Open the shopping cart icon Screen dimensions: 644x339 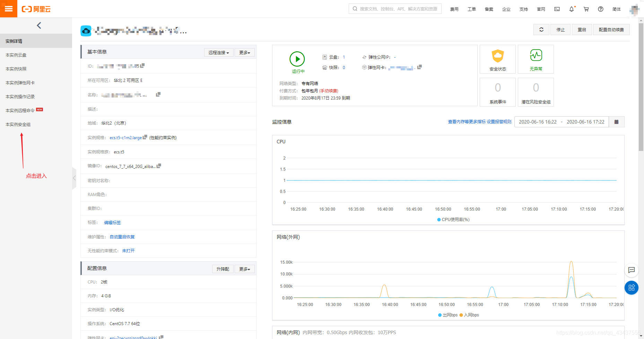pyautogui.click(x=586, y=9)
